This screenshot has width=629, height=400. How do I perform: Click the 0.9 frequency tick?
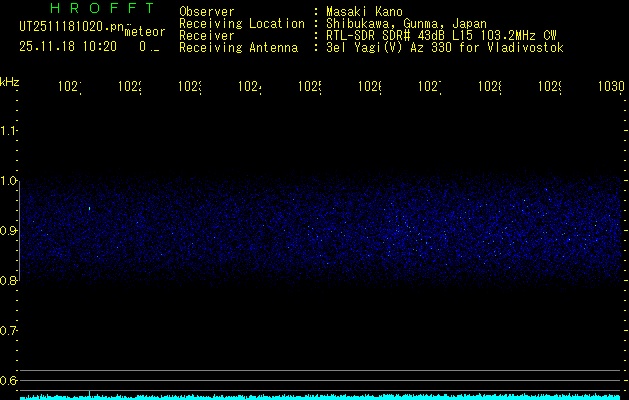(x=9, y=231)
